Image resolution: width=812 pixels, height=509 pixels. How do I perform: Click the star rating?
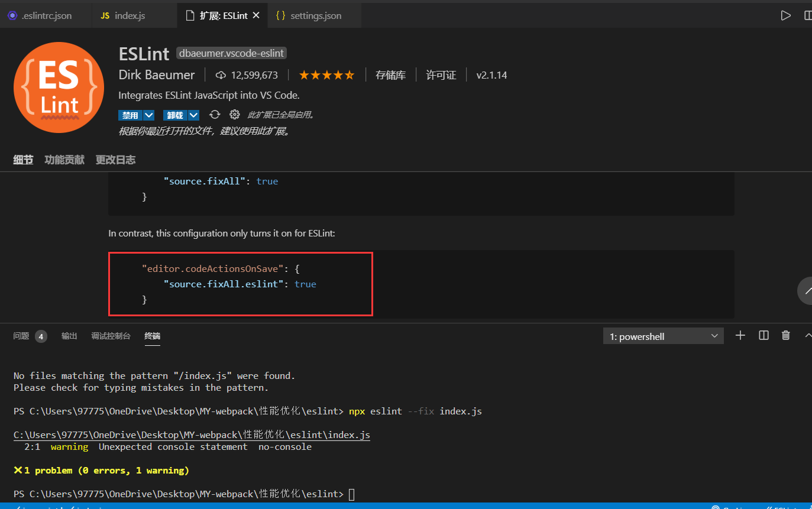tap(326, 75)
